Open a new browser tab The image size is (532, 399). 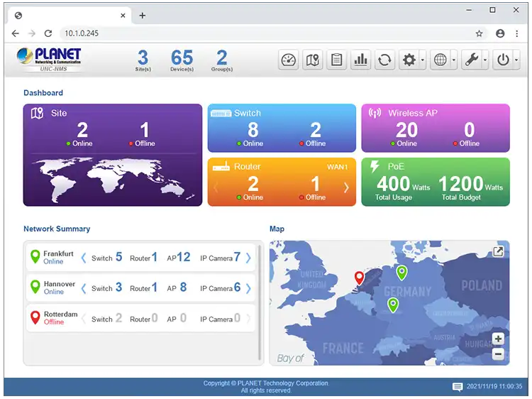[x=143, y=15]
